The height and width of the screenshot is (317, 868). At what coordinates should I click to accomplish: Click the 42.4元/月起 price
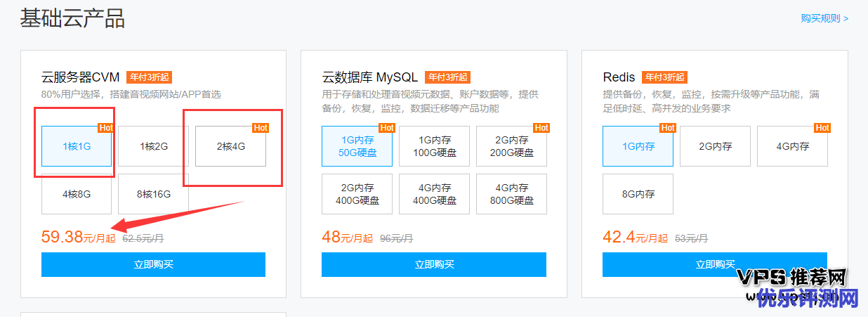(635, 237)
